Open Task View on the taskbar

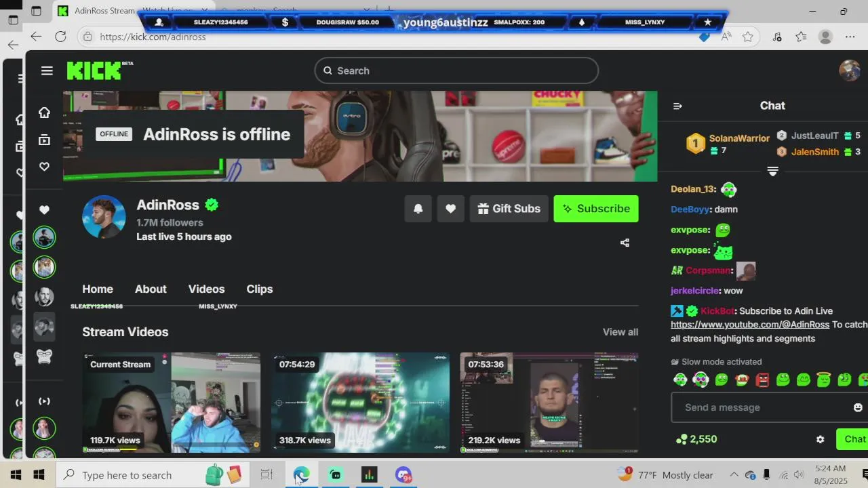[x=267, y=475]
